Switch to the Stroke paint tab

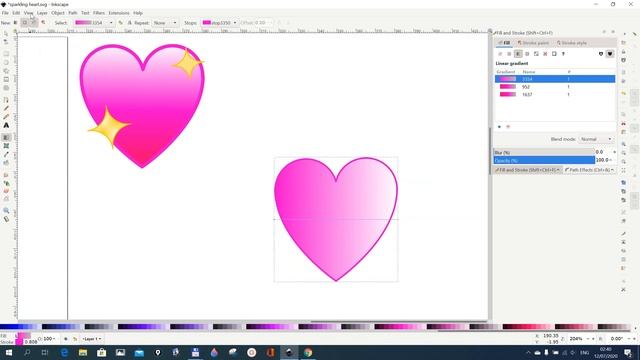533,43
